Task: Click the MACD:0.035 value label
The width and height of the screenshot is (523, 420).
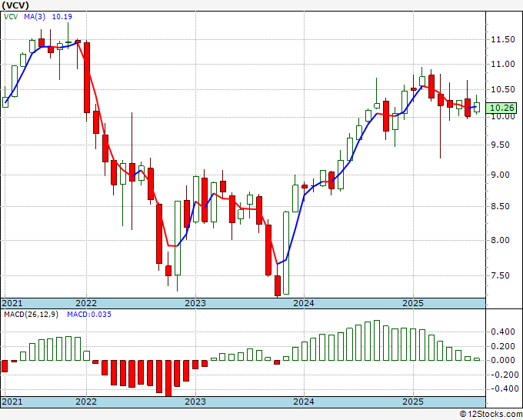Action: (89, 315)
